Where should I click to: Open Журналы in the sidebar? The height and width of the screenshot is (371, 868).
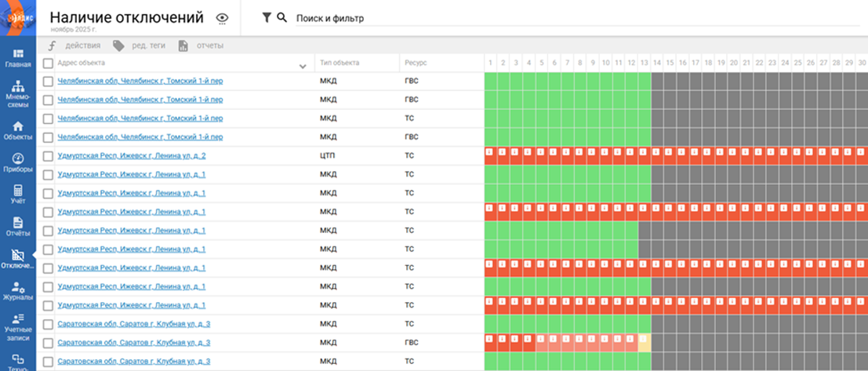(17, 292)
